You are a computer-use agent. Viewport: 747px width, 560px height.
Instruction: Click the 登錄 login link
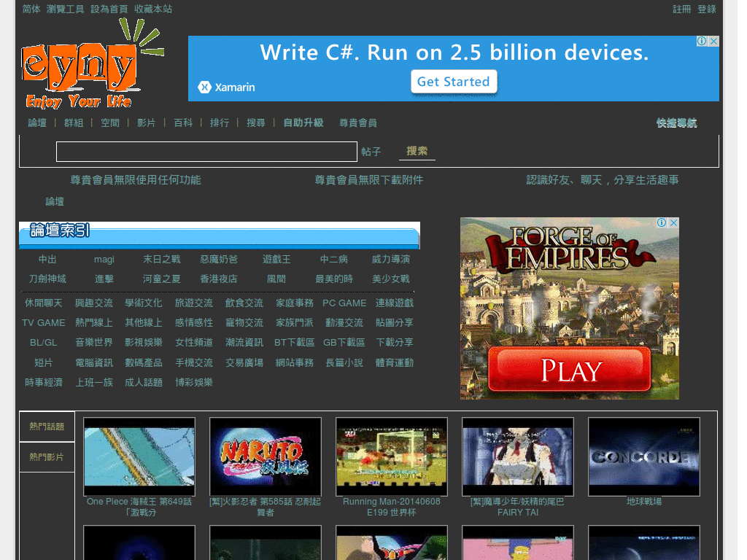(706, 9)
